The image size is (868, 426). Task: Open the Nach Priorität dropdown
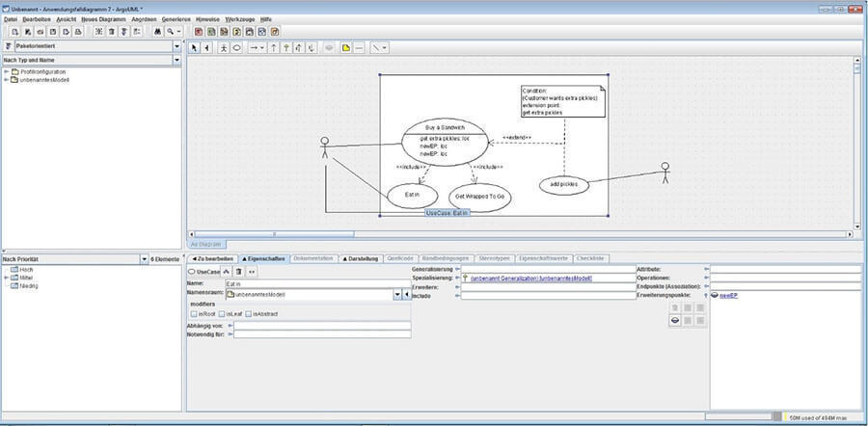pos(144,258)
